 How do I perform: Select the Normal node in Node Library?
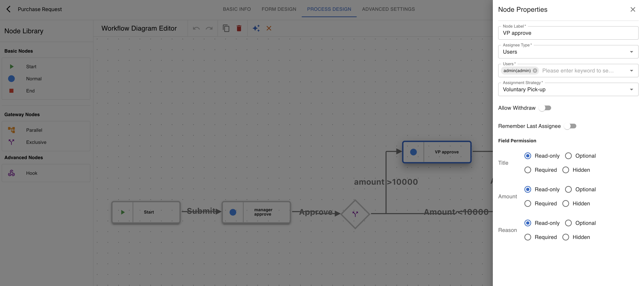(x=46, y=78)
